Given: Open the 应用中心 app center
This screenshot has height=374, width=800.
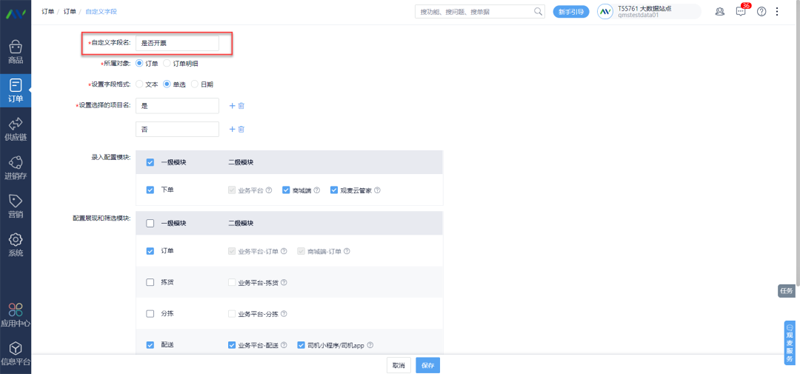Looking at the screenshot, I should pos(15,315).
